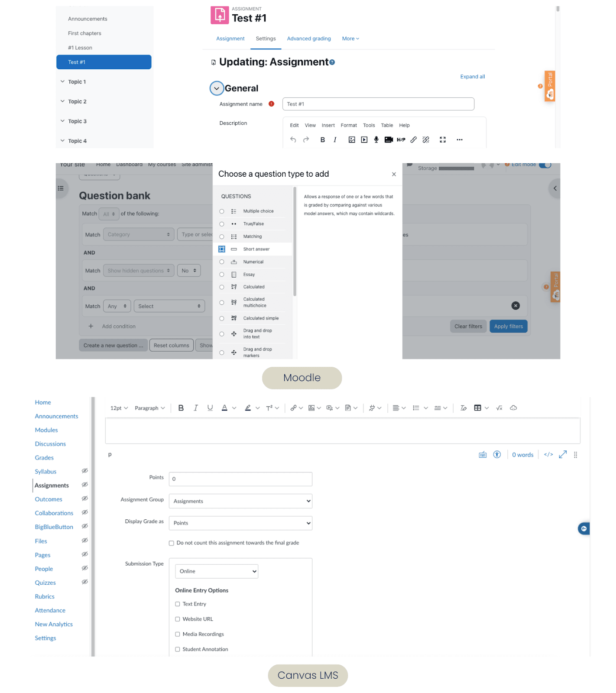Open the Show hidden questions dropdown
This screenshot has height=693, width=616.
139,271
